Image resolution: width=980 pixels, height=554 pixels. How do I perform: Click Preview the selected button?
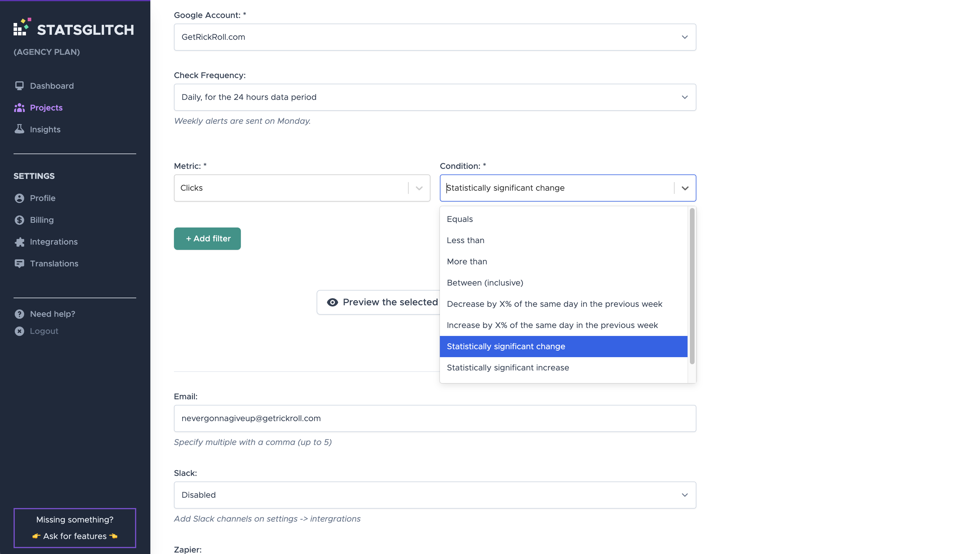pos(378,302)
